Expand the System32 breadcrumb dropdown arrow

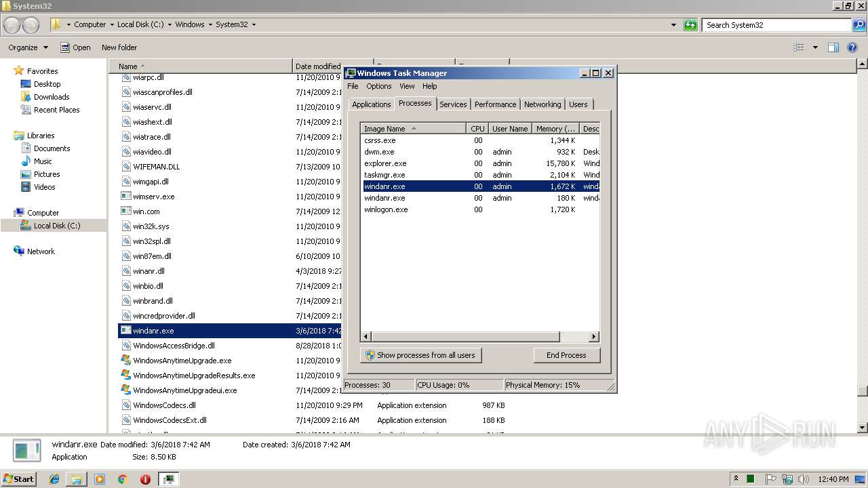[254, 24]
